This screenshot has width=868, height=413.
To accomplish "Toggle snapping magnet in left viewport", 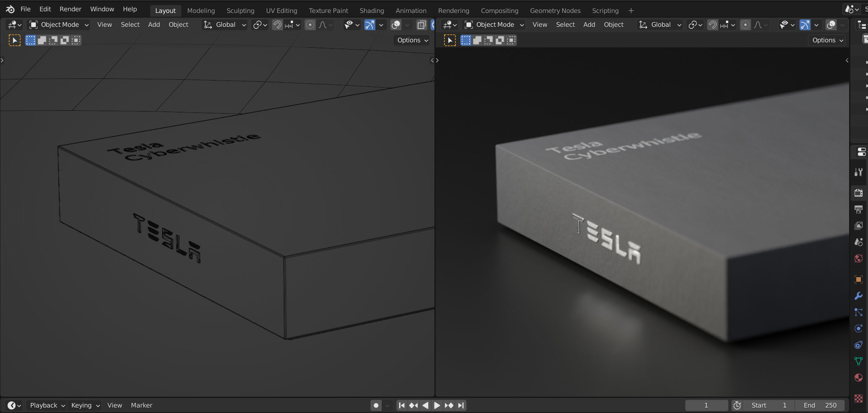I will point(277,25).
